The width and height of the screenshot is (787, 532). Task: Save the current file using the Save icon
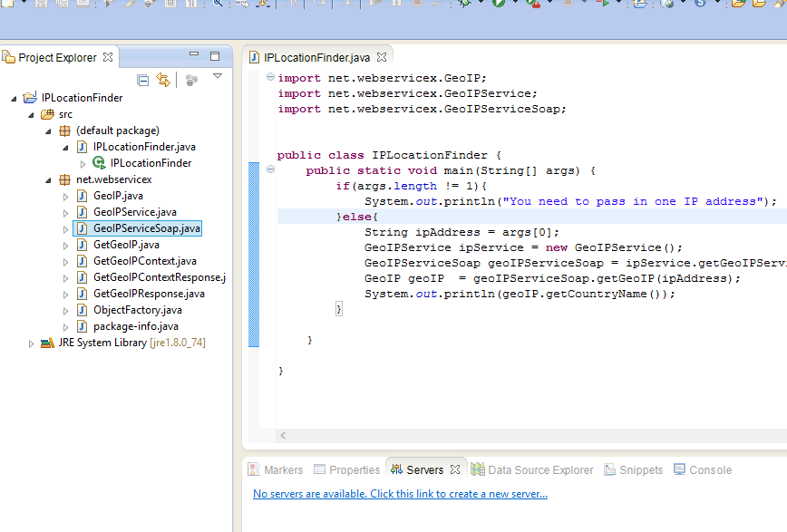40,5
